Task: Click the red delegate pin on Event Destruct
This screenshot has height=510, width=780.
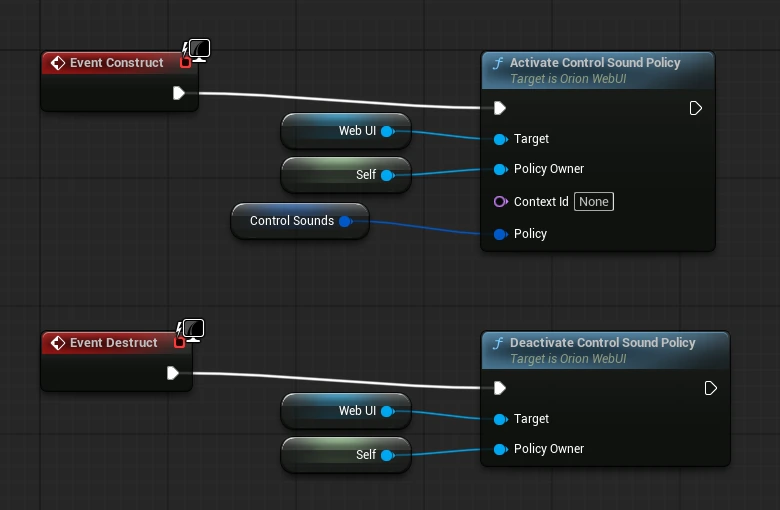Action: click(x=180, y=343)
